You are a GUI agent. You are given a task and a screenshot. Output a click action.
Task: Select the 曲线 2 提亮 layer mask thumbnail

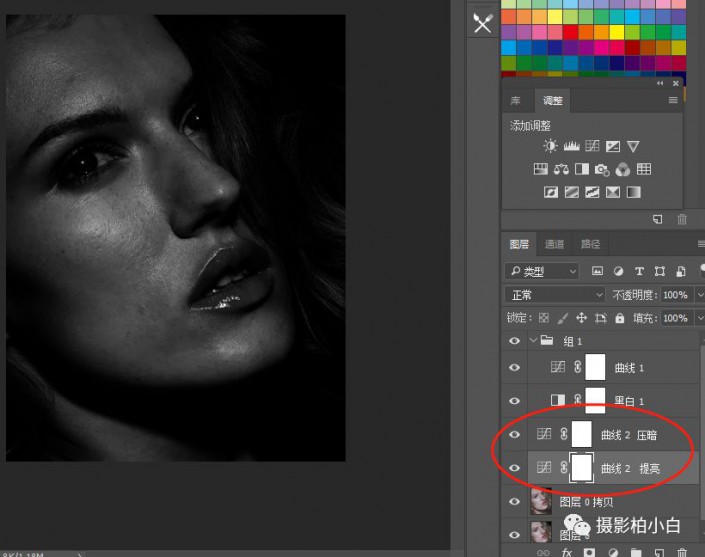(x=581, y=468)
